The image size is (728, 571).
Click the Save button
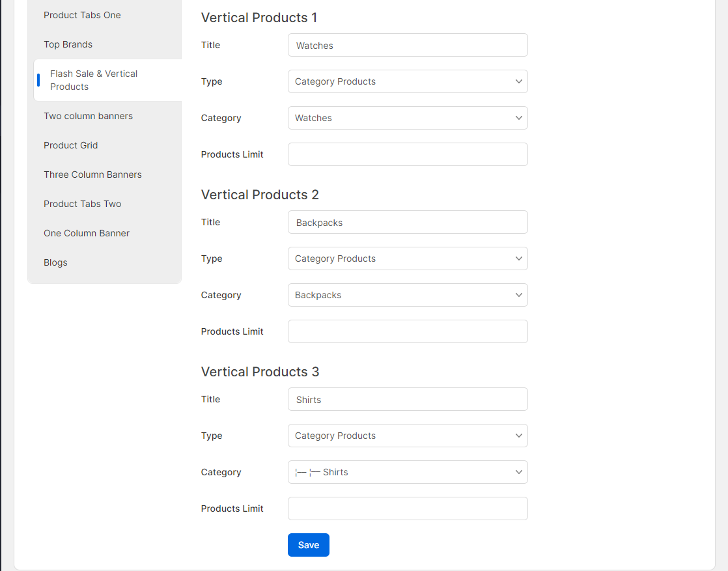click(308, 545)
